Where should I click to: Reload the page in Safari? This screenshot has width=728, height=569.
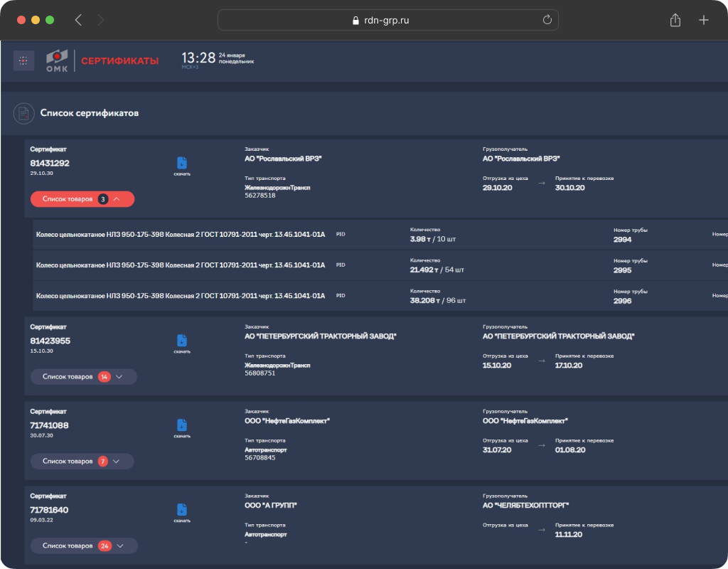[x=547, y=20]
